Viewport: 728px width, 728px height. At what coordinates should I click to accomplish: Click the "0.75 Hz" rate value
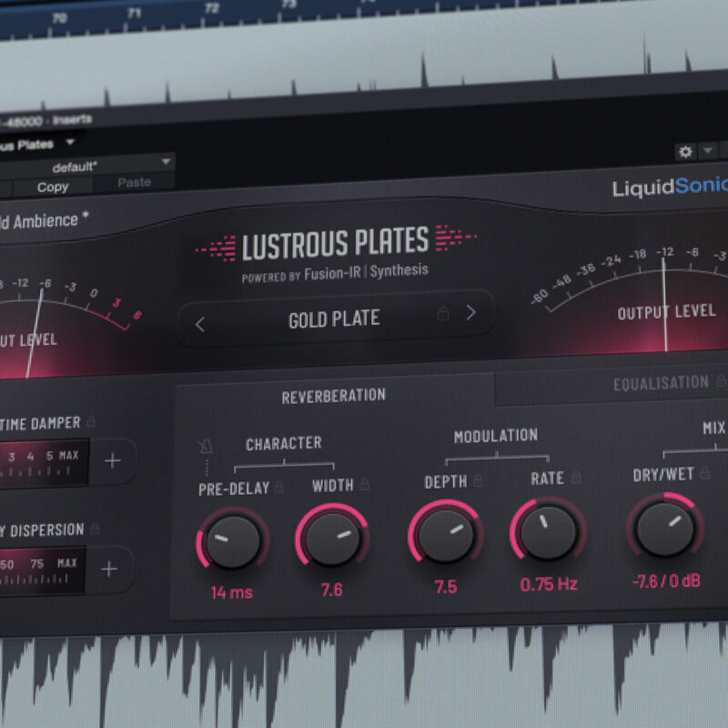[x=549, y=584]
